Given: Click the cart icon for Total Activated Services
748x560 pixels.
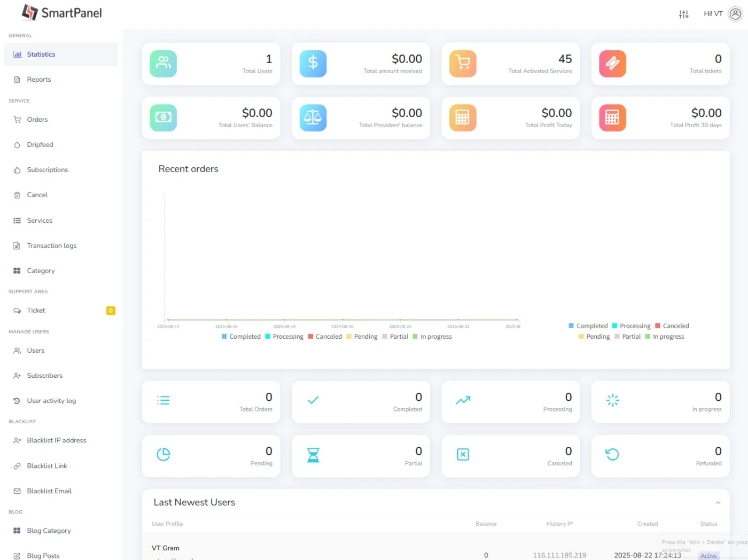Looking at the screenshot, I should 463,64.
